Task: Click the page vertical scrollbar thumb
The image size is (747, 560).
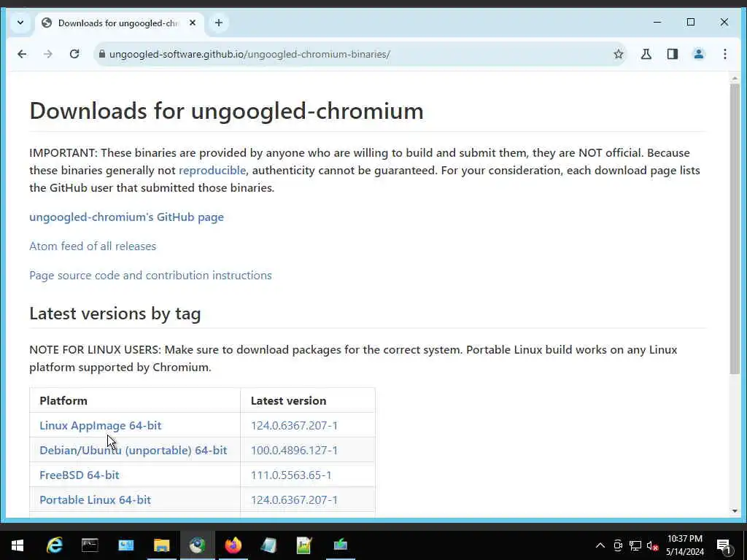Action: point(735,228)
